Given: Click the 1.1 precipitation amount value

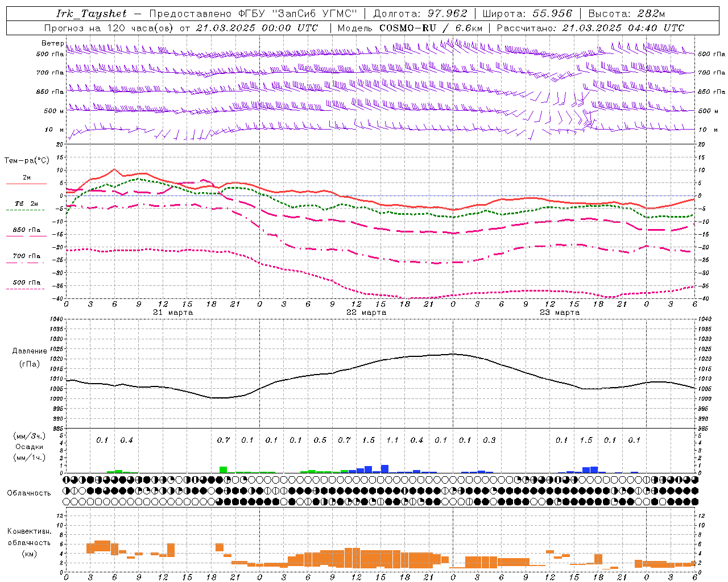Looking at the screenshot, I should pyautogui.click(x=392, y=440).
